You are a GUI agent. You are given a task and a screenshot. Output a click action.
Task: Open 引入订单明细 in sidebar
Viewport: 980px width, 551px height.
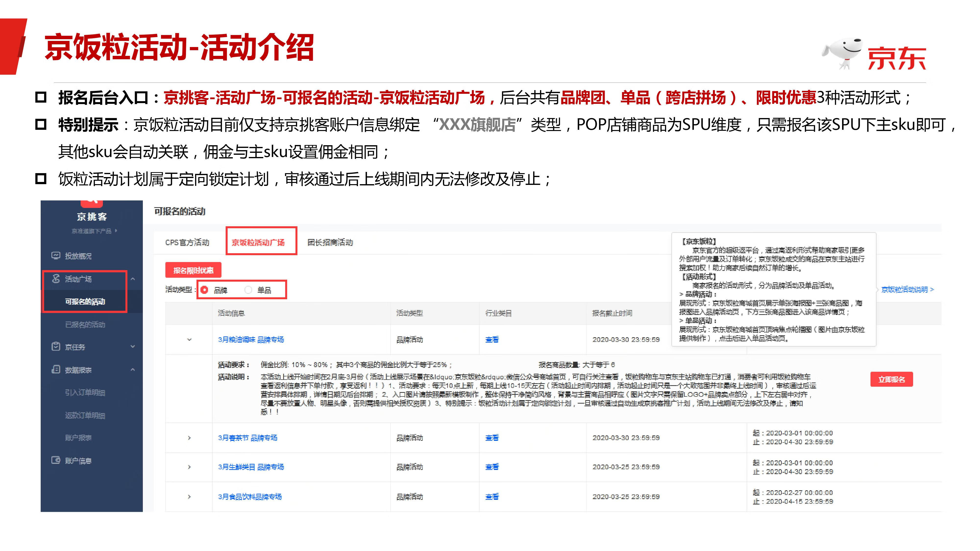point(85,392)
